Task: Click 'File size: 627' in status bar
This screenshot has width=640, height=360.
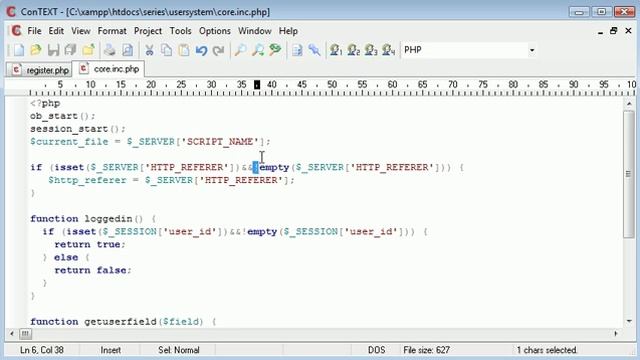Action: click(427, 350)
